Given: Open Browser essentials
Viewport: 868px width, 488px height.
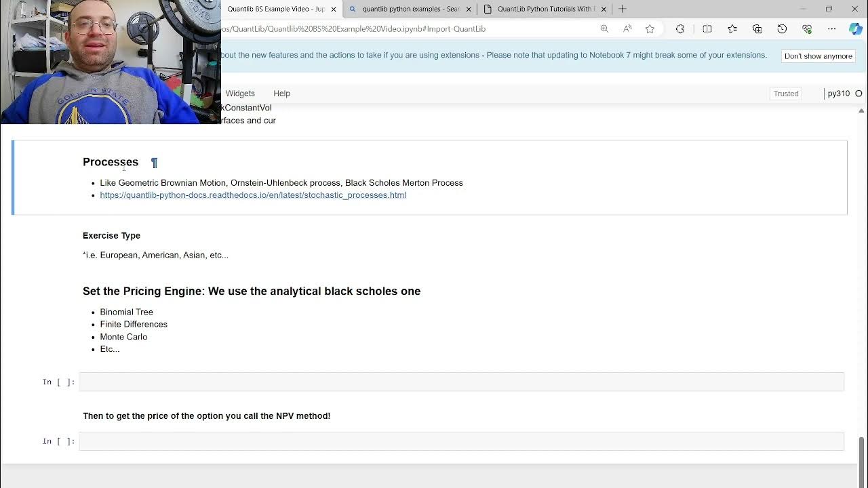Looking at the screenshot, I should [x=807, y=29].
